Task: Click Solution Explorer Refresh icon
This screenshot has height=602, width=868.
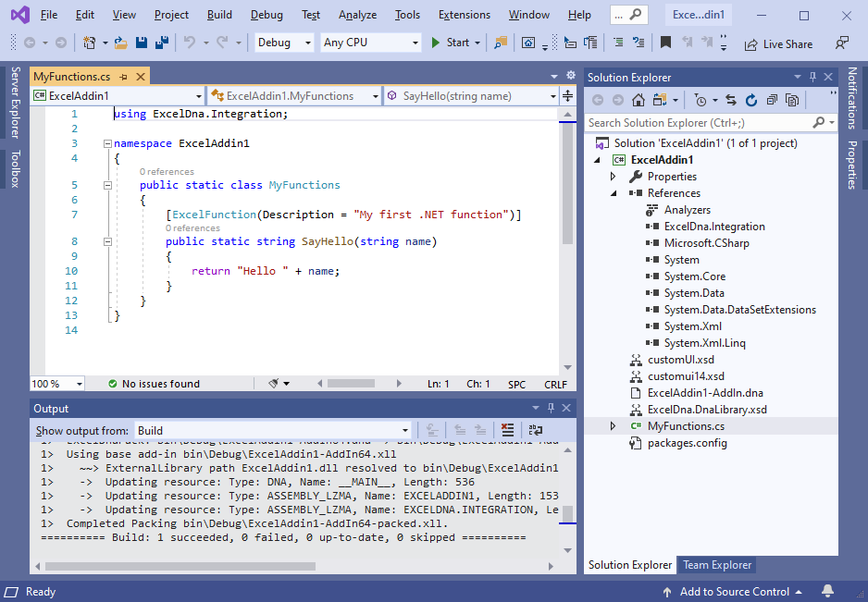Action: click(x=751, y=100)
